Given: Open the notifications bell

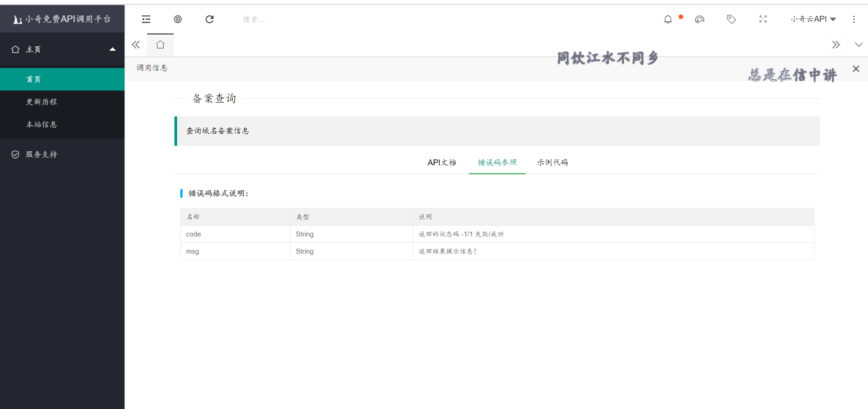Looking at the screenshot, I should pyautogui.click(x=667, y=19).
